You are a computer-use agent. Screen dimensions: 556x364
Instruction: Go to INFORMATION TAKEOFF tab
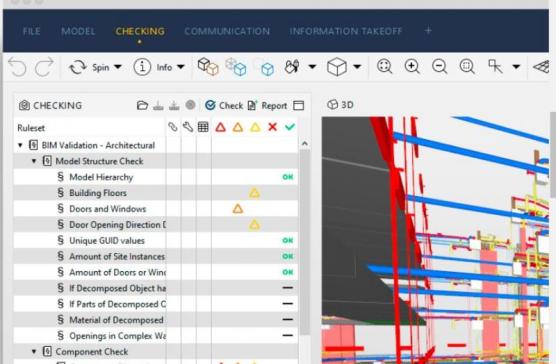point(346,31)
